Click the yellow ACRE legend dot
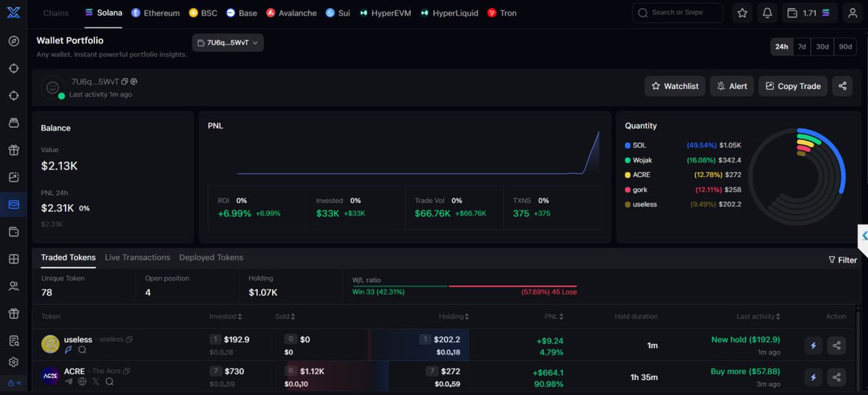868x395 pixels. tap(628, 175)
